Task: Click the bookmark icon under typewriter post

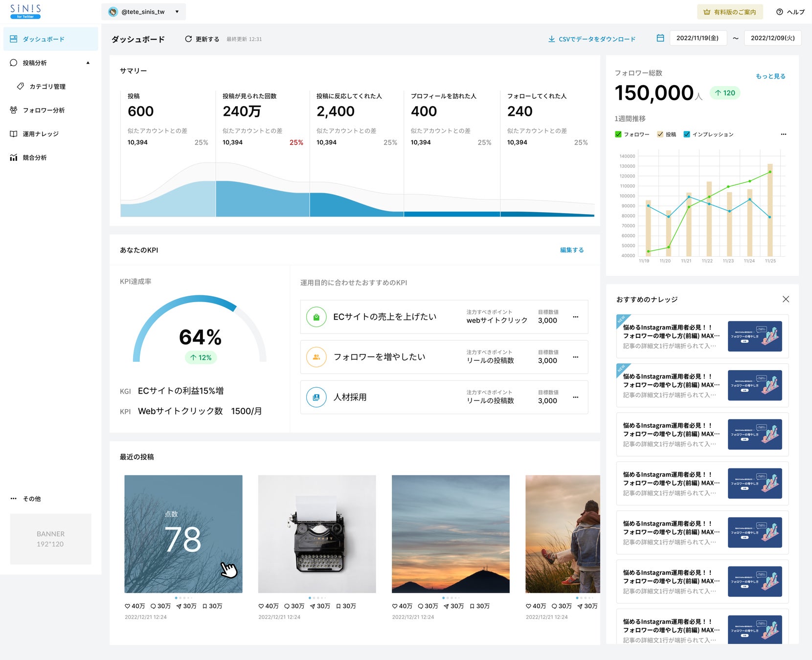Action: click(338, 606)
